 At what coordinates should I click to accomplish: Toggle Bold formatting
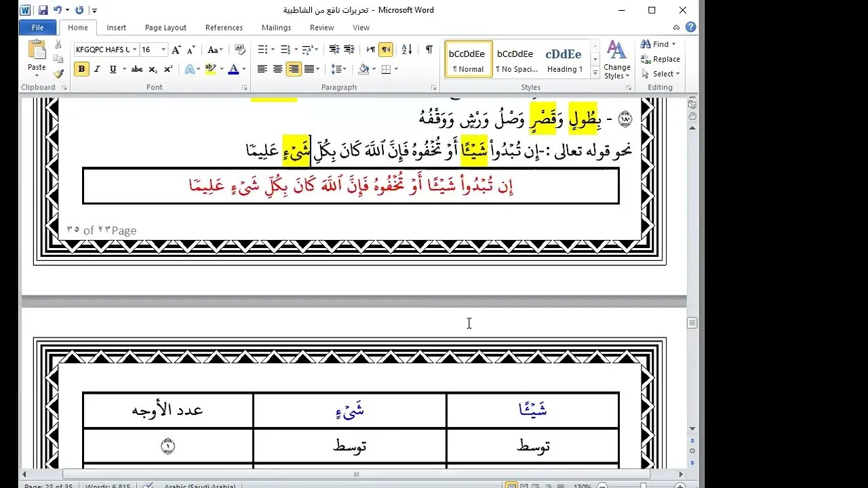click(x=81, y=69)
